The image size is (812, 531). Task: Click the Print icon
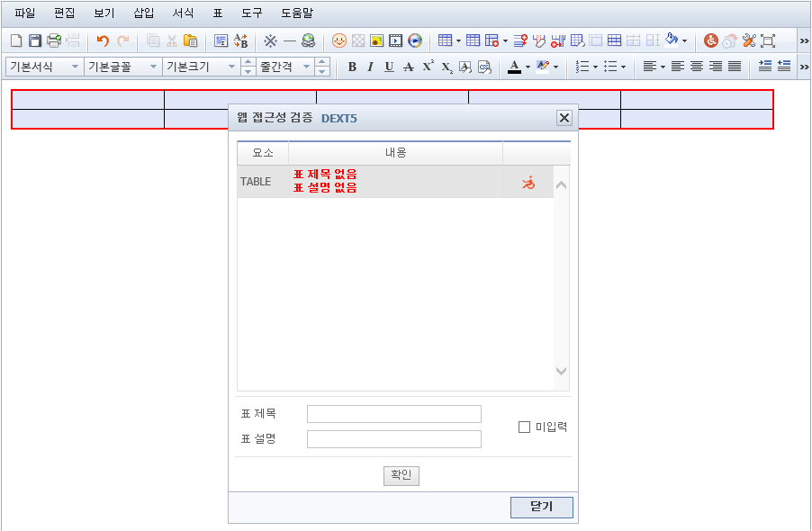pos(54,40)
